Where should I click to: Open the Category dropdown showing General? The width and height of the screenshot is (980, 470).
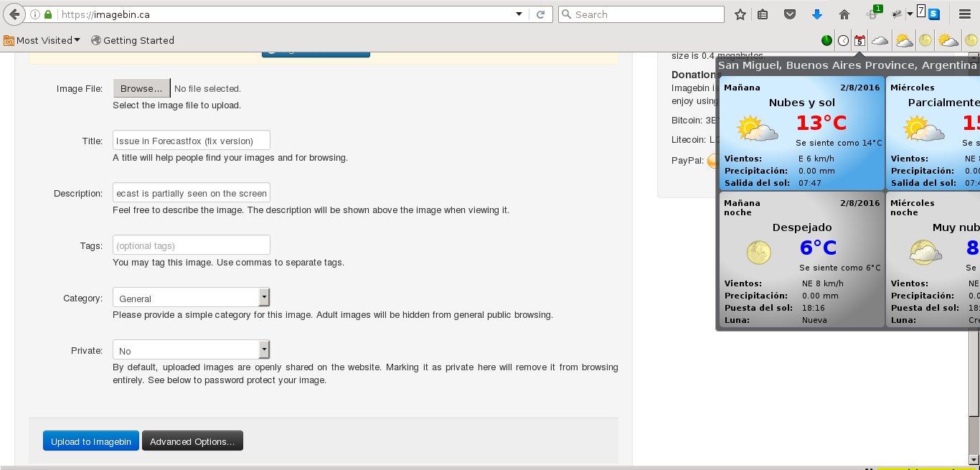coord(192,297)
